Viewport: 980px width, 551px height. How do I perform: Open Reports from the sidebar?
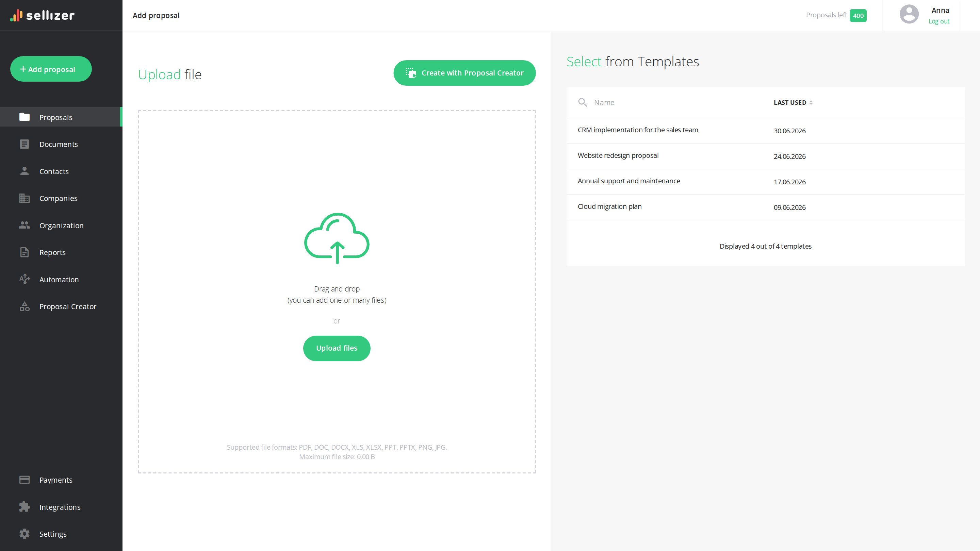(x=61, y=252)
